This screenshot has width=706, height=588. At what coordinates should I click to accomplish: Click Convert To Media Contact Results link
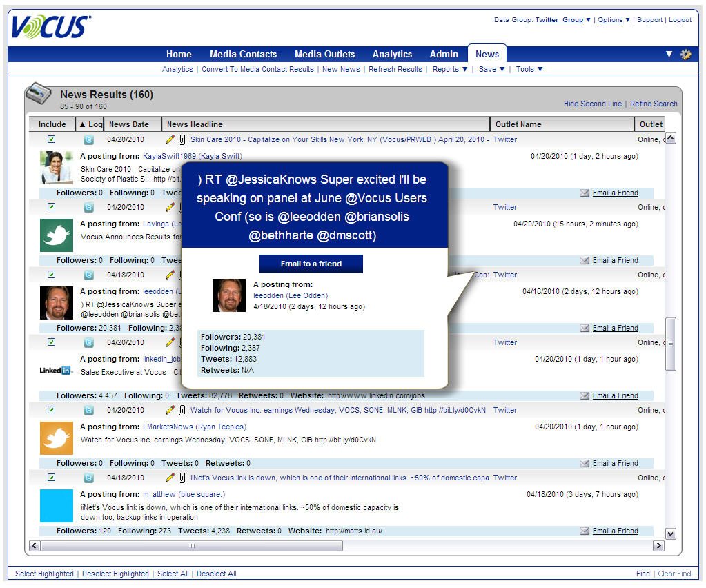coord(257,69)
